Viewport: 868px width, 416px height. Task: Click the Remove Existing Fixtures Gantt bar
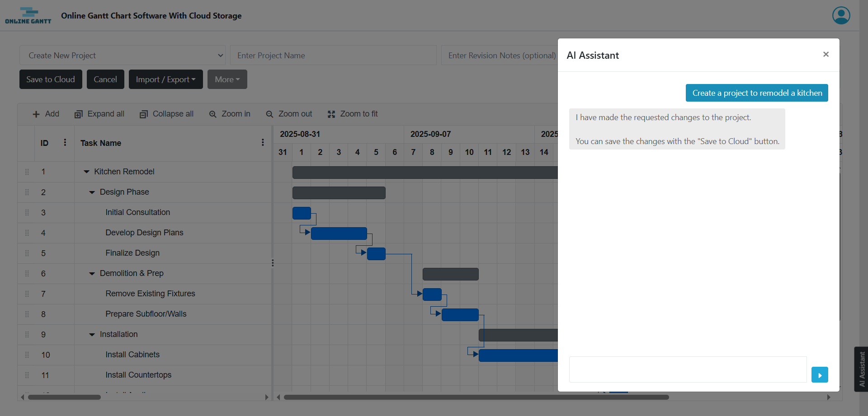[x=432, y=294]
